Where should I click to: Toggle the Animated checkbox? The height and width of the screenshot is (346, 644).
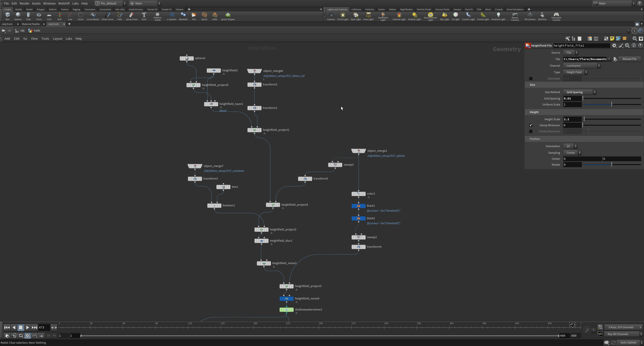531,78
